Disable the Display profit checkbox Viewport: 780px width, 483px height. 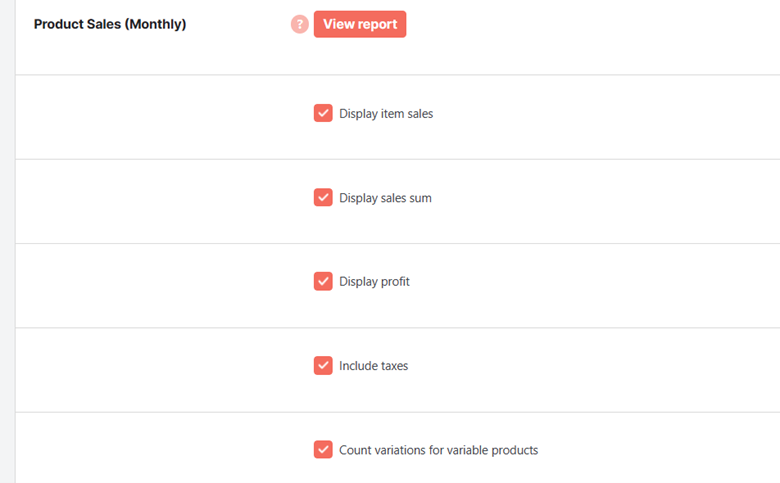pos(323,281)
